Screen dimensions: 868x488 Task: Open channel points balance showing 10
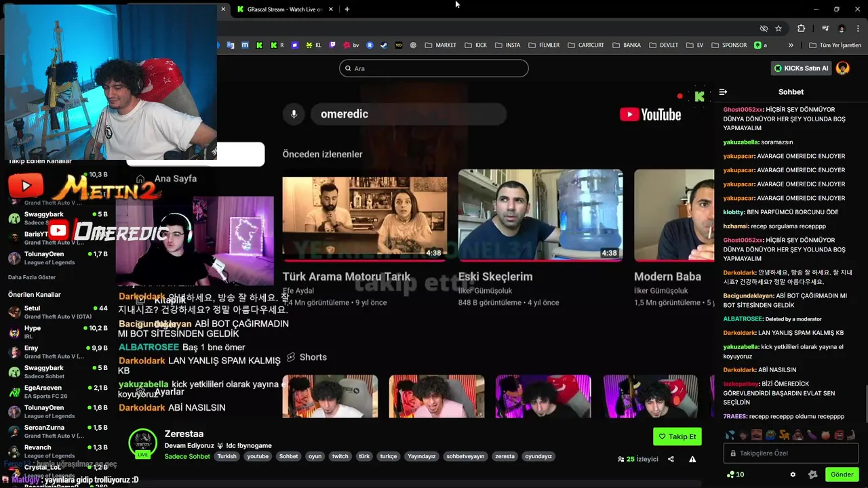click(735, 474)
